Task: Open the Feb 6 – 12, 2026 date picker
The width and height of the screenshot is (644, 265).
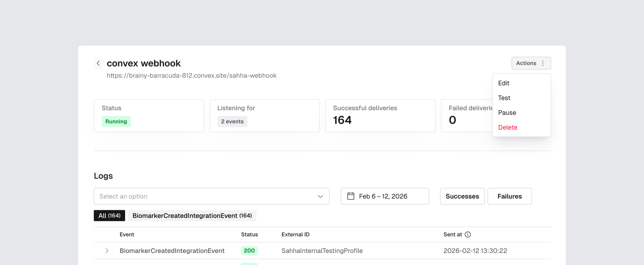Action: (385, 196)
